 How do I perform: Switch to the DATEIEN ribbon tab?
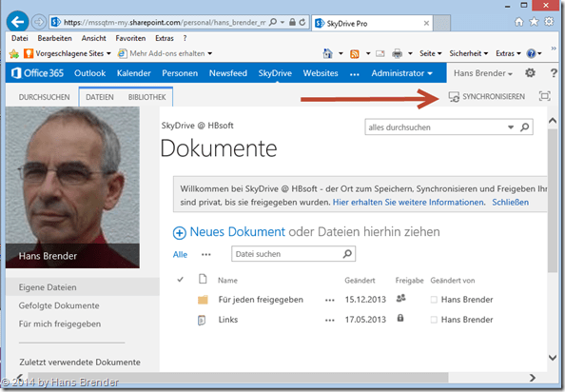[x=100, y=97]
